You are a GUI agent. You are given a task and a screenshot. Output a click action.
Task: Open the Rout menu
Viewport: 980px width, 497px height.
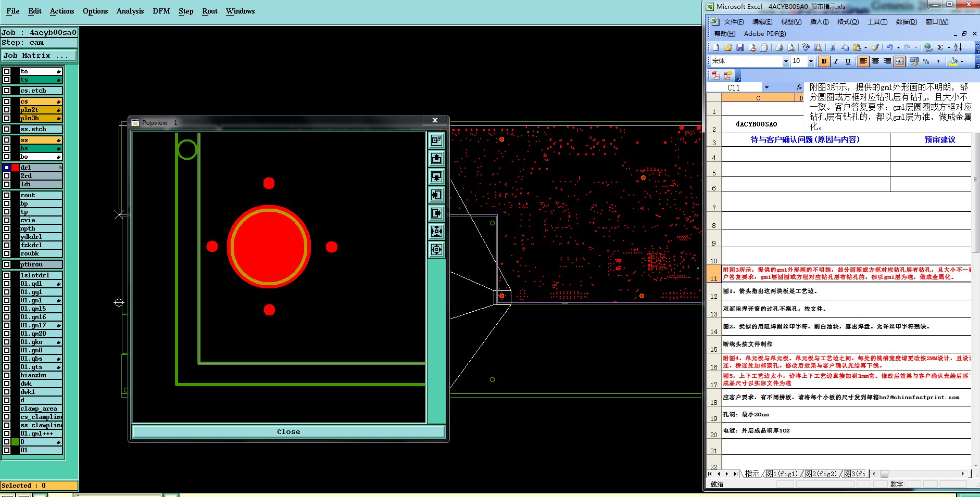[210, 11]
